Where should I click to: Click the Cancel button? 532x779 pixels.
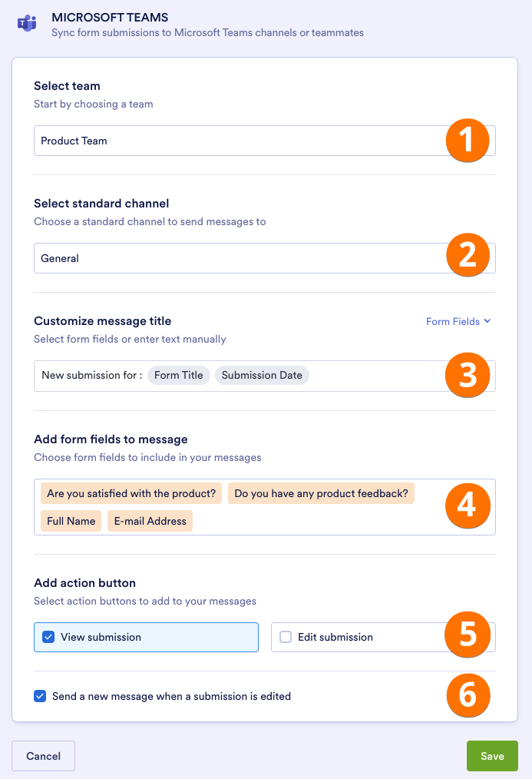pos(43,756)
